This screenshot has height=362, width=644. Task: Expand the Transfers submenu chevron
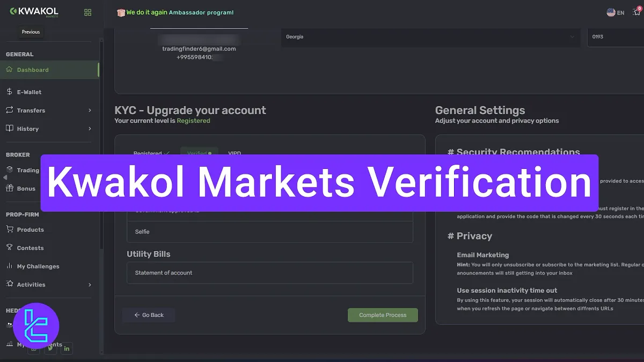tap(90, 110)
